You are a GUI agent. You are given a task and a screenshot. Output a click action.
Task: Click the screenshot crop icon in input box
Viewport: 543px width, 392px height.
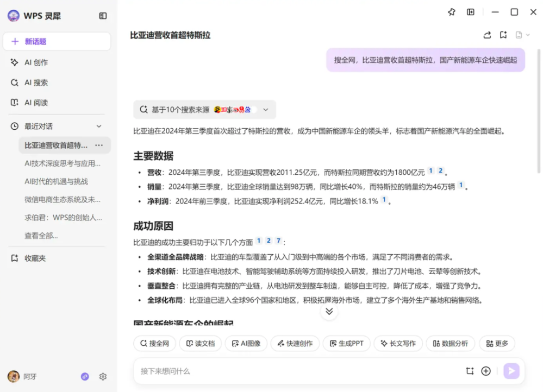click(x=470, y=371)
